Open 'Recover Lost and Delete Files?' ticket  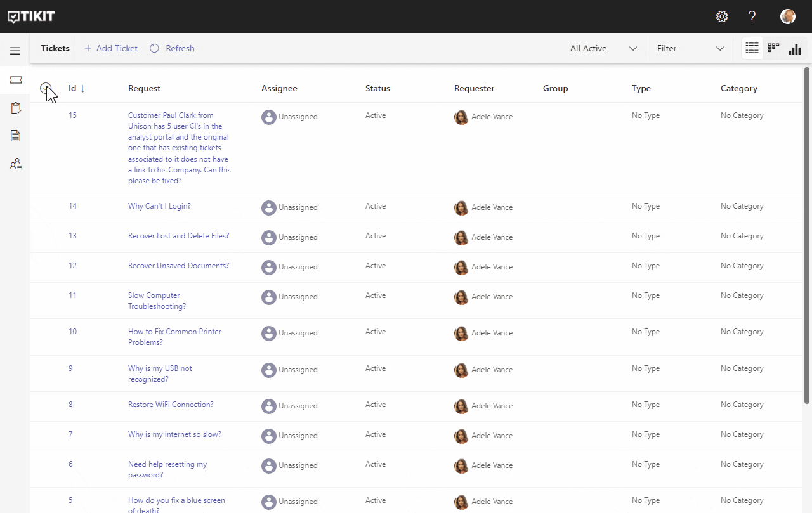pos(178,236)
